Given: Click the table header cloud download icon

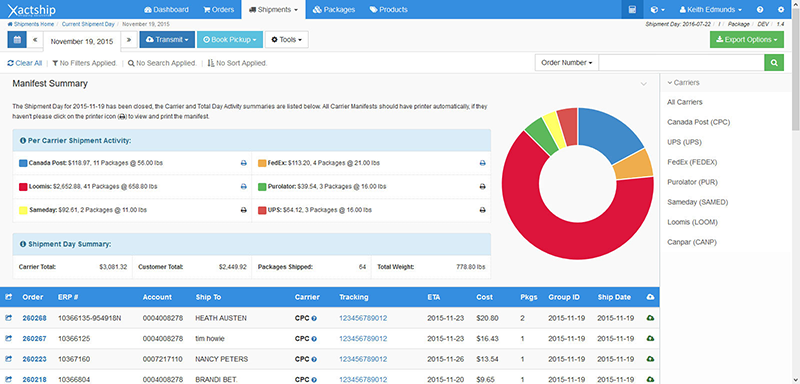Looking at the screenshot, I should point(650,297).
